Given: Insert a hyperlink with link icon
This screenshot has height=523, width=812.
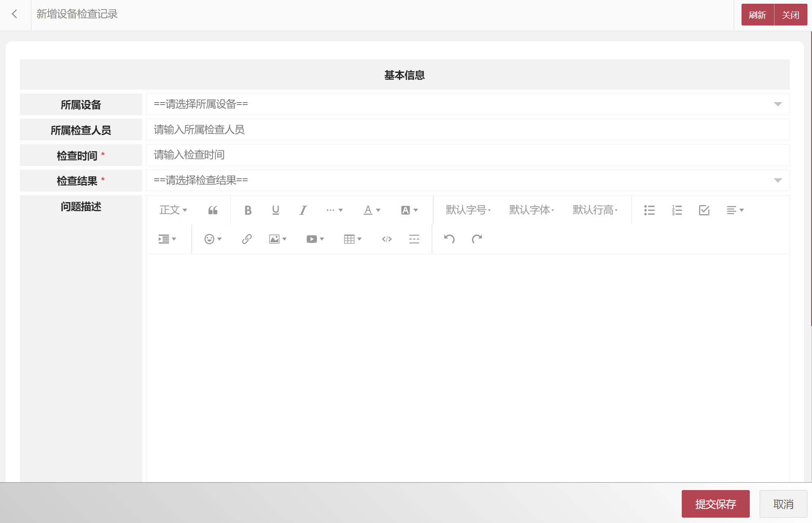Looking at the screenshot, I should [x=246, y=239].
